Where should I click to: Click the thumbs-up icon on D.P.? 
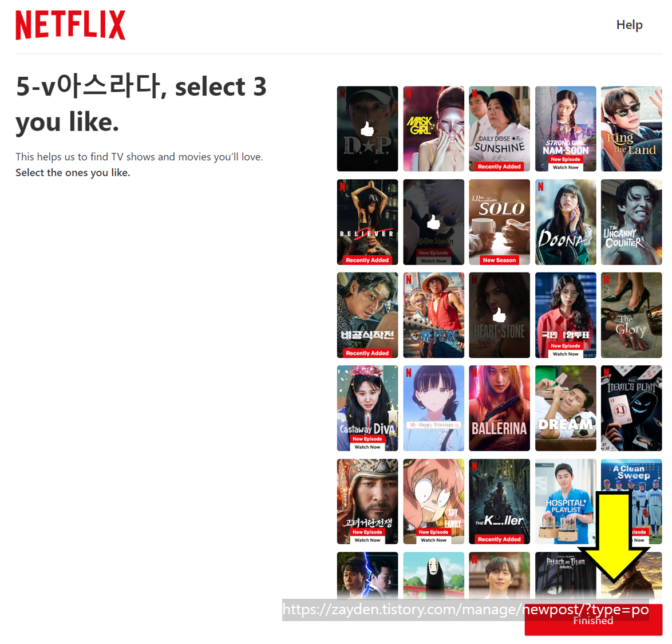point(367,129)
